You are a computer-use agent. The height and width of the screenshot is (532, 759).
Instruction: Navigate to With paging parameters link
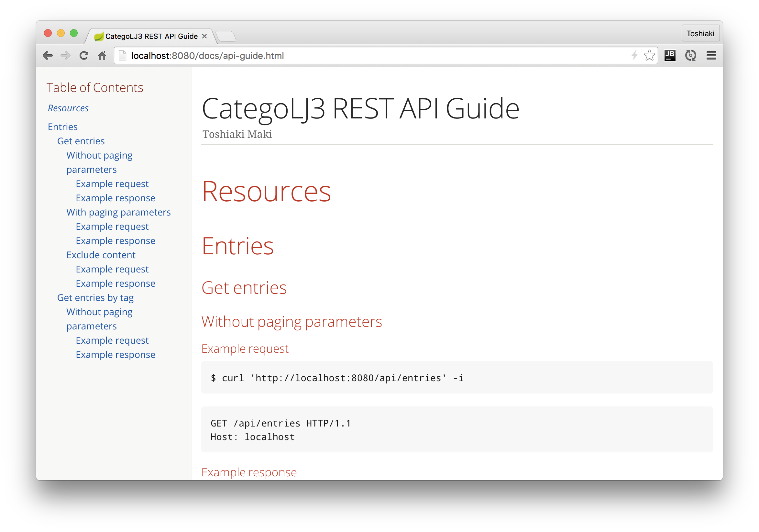pos(118,212)
